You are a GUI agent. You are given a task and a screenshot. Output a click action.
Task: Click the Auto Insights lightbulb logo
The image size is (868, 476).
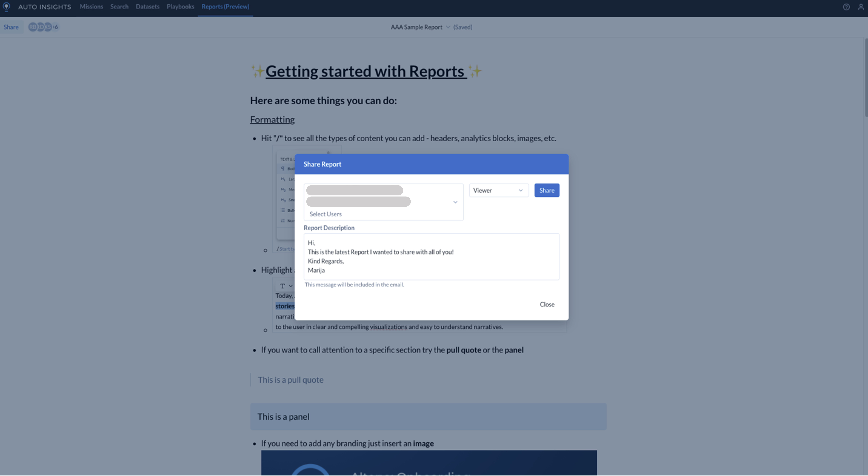[6, 7]
